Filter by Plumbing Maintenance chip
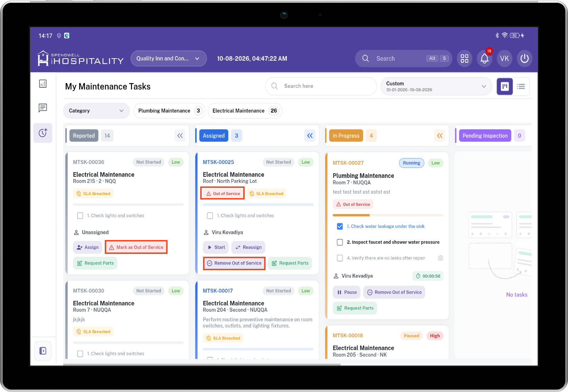The width and height of the screenshot is (568, 392). (x=169, y=111)
